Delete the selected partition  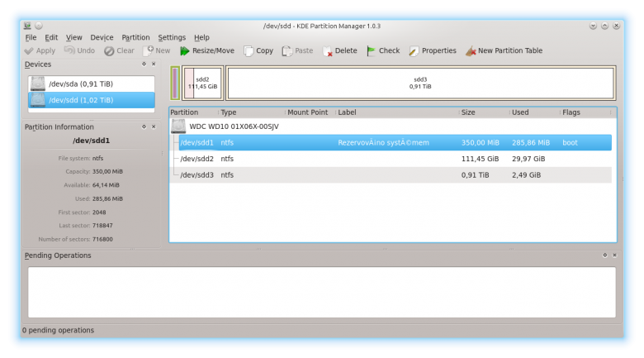340,50
